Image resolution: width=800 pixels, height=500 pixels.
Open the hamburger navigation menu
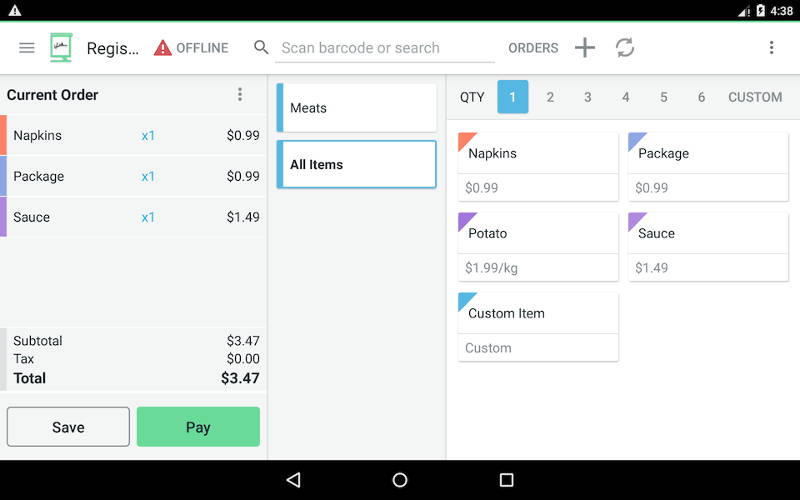coord(27,48)
